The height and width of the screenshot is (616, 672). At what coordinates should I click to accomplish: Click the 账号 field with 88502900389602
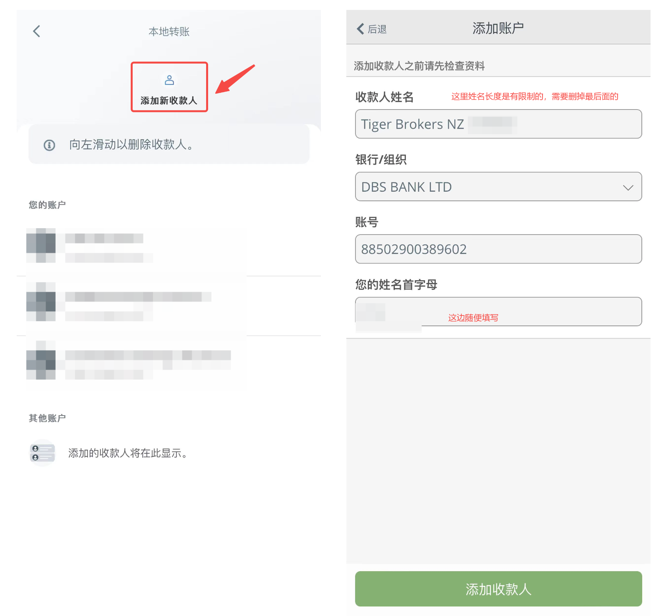498,249
